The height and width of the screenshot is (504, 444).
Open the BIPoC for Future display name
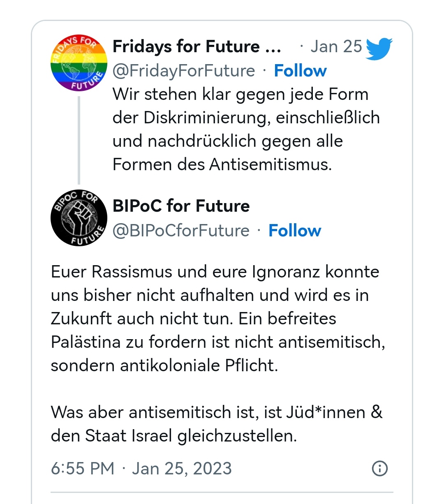pyautogui.click(x=181, y=206)
